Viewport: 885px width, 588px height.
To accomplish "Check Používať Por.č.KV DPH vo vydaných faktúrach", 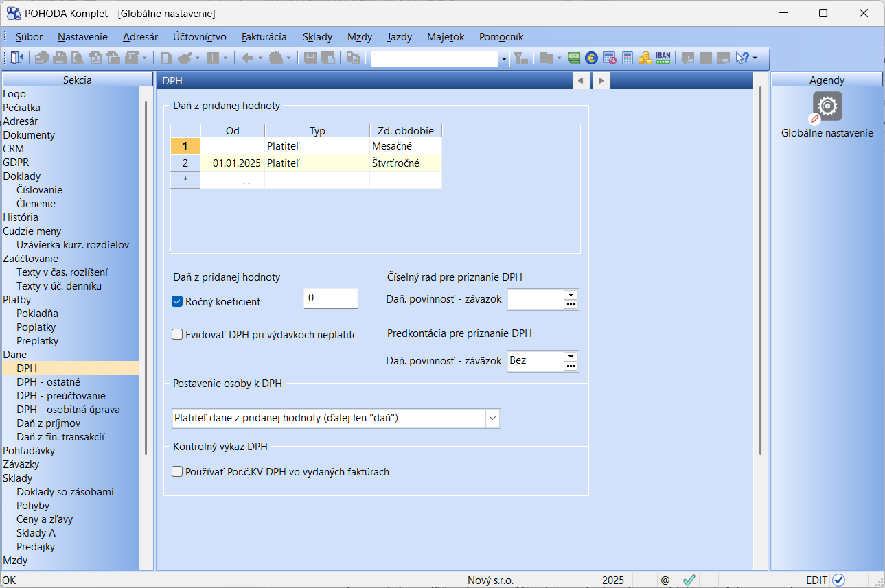I will click(177, 472).
